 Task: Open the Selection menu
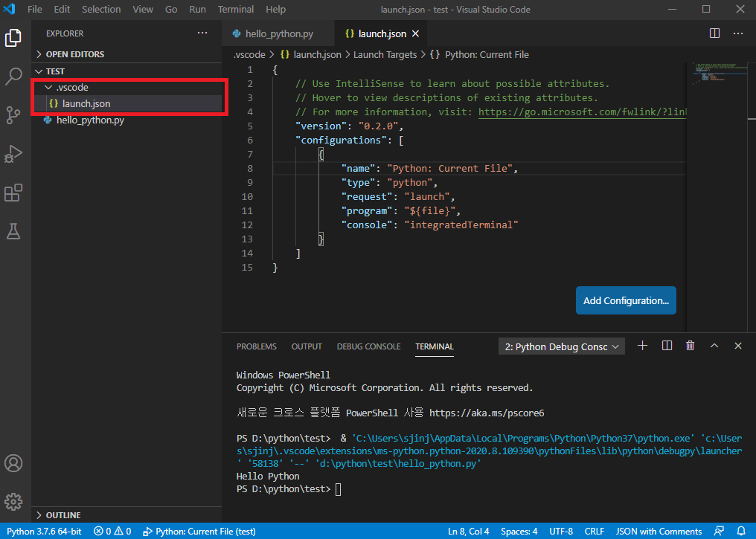click(101, 9)
